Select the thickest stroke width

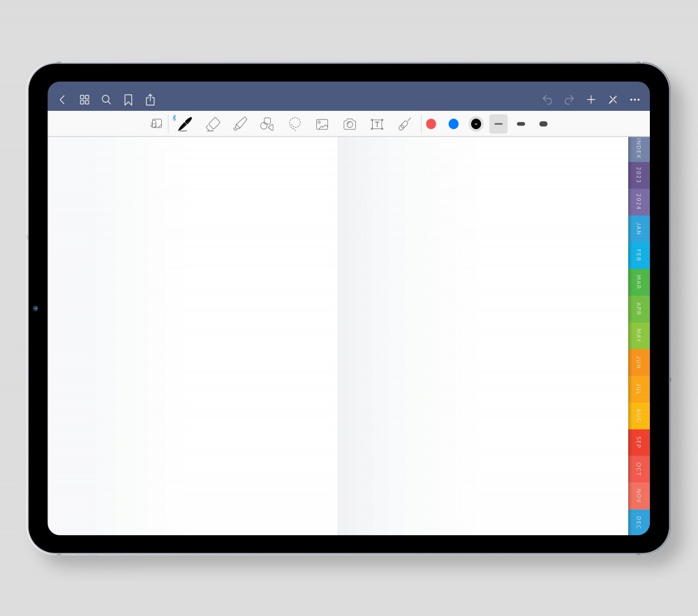pos(543,124)
